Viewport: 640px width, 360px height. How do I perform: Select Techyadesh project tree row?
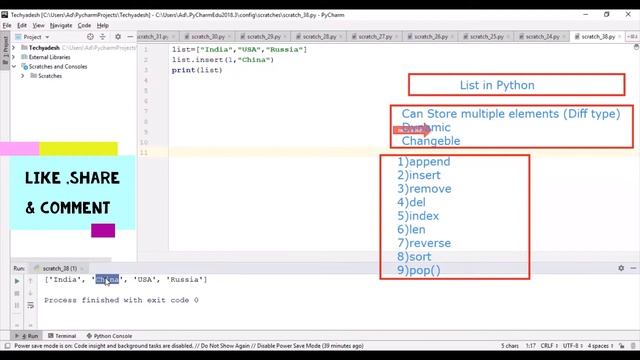[x=73, y=48]
